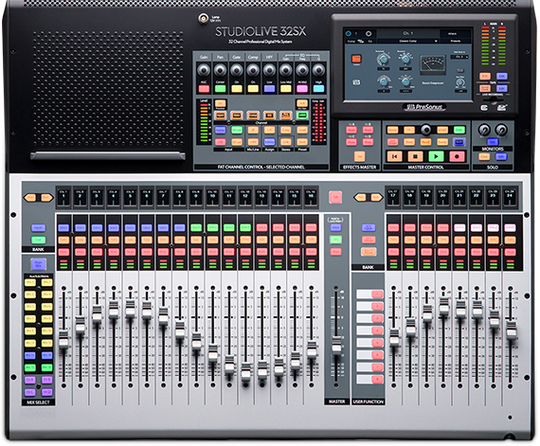
Task: Click the Comp knob in Fat Channel
Action: point(253,71)
